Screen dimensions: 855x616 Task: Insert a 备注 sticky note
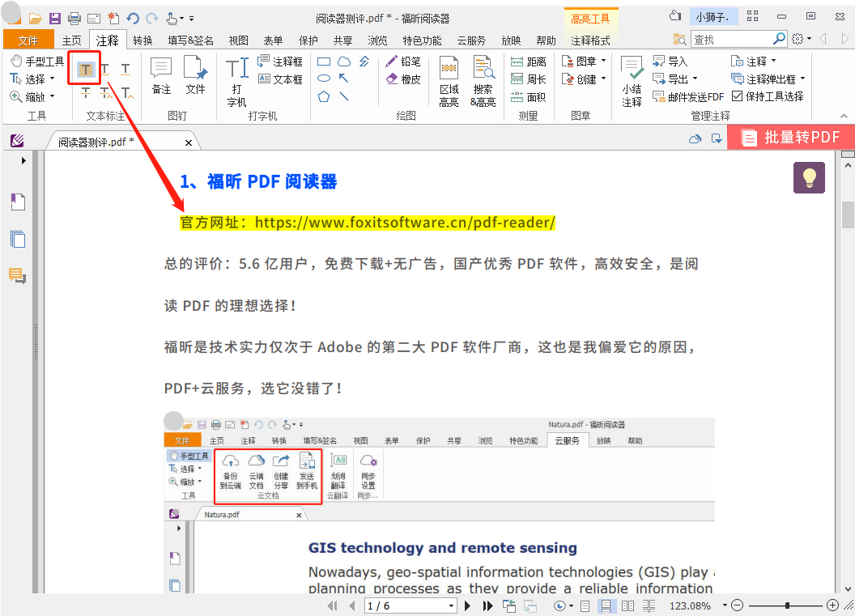tap(160, 71)
